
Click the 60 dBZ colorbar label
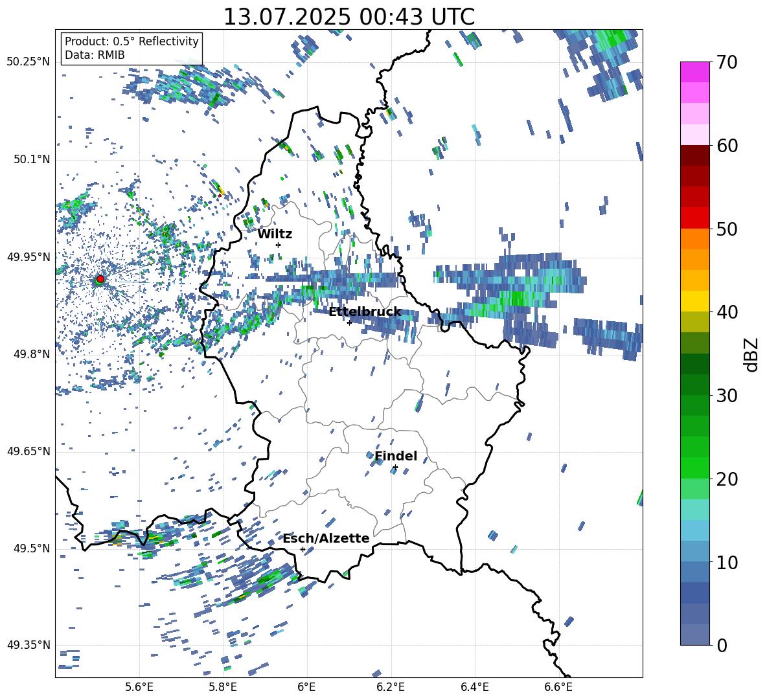pos(726,146)
